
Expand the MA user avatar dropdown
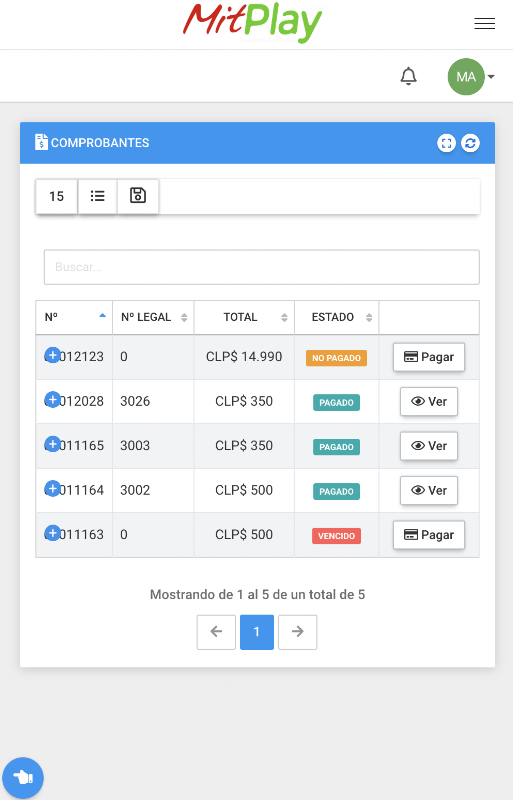click(x=471, y=77)
